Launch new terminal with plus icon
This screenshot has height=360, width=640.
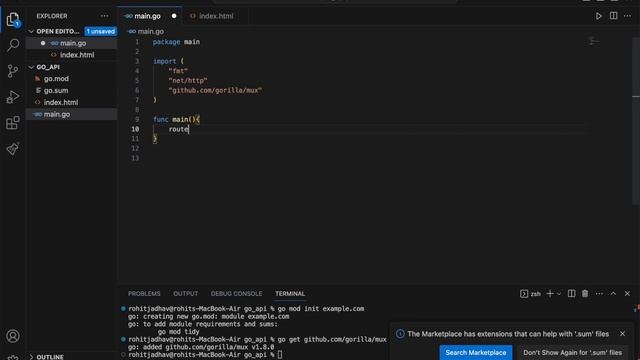pos(550,293)
